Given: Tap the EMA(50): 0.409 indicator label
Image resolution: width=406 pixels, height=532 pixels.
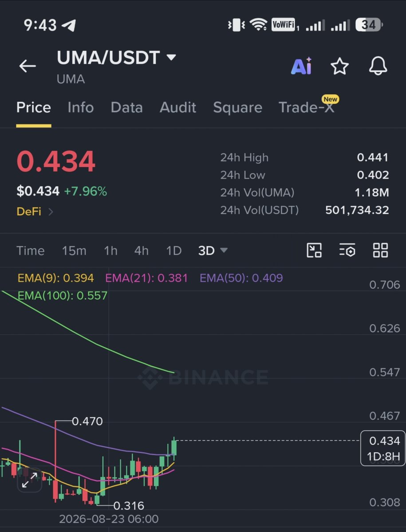Looking at the screenshot, I should (x=241, y=278).
